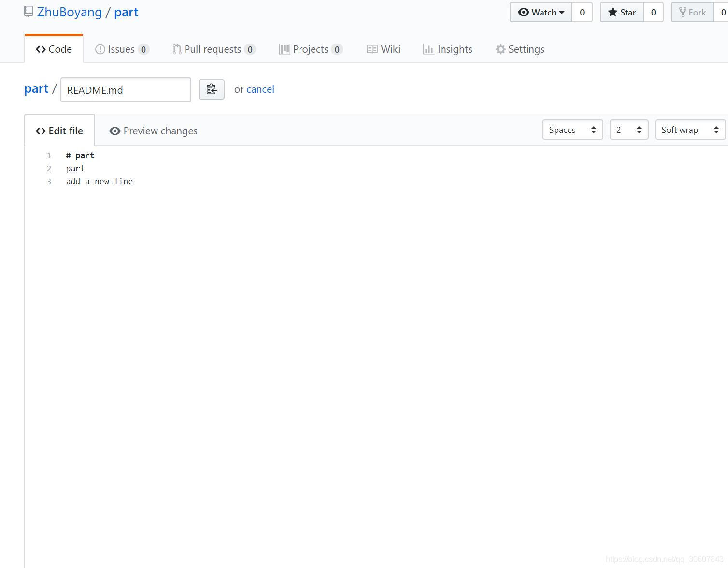Star the part repository

pos(622,12)
